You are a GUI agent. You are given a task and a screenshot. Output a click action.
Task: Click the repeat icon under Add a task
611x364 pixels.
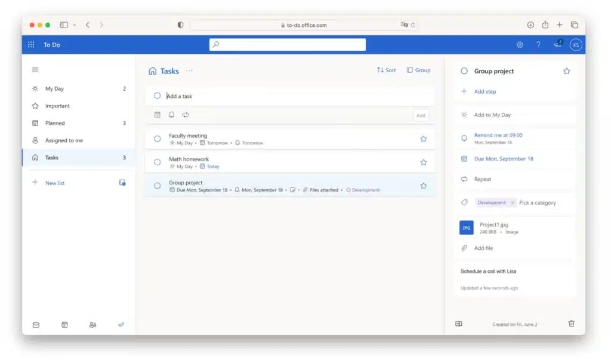[186, 115]
